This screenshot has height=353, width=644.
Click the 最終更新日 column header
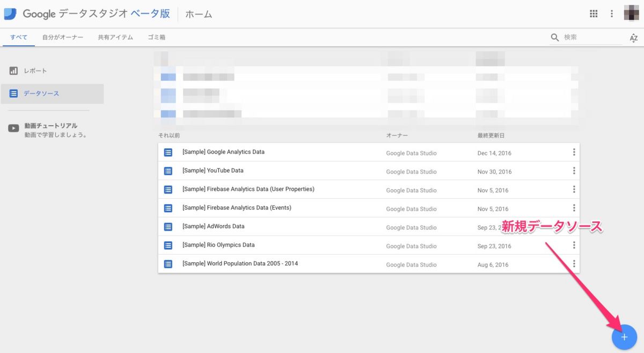coord(491,135)
